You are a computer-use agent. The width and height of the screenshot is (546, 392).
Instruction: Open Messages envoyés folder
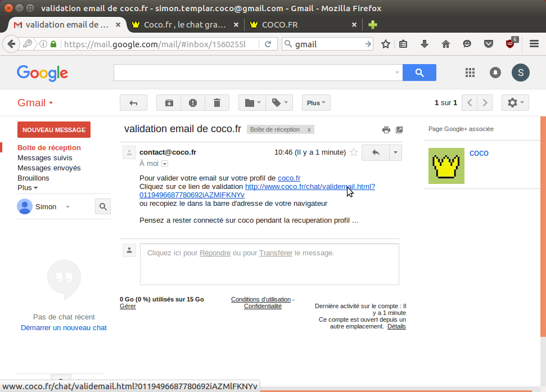[49, 168]
